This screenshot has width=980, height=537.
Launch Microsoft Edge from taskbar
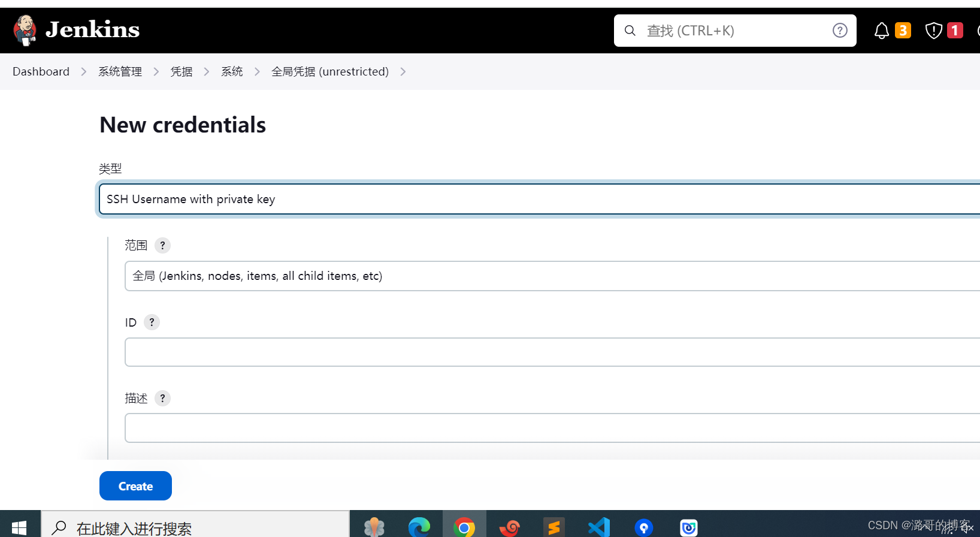point(419,527)
